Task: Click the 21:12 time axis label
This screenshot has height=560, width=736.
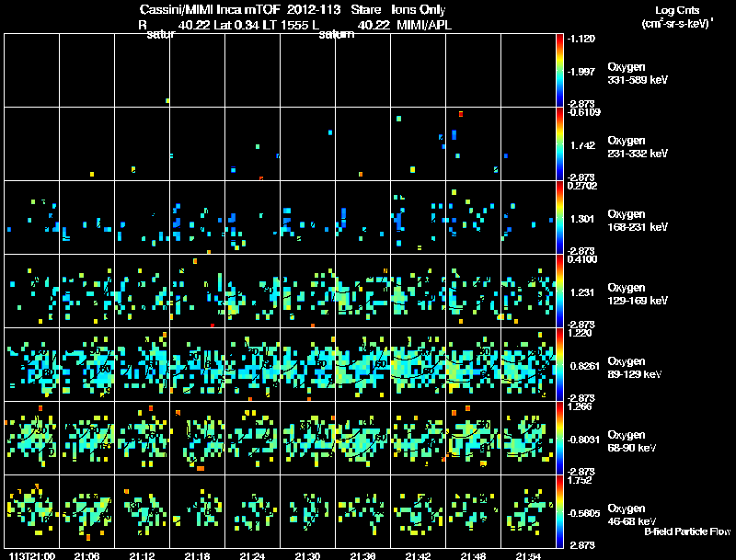Action: pyautogui.click(x=142, y=556)
